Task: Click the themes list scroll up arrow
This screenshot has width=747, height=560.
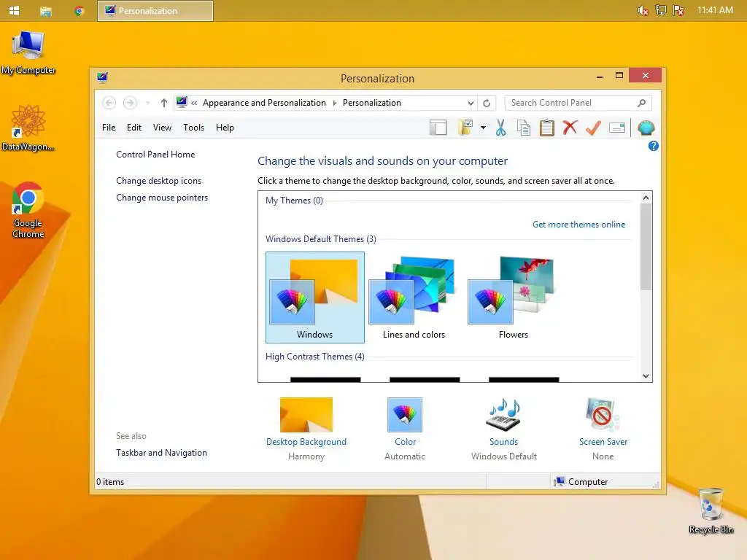Action: 646,198
